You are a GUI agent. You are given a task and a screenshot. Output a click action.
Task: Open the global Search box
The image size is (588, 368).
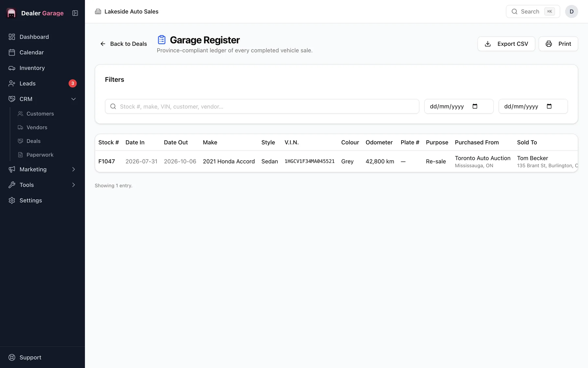pos(533,11)
